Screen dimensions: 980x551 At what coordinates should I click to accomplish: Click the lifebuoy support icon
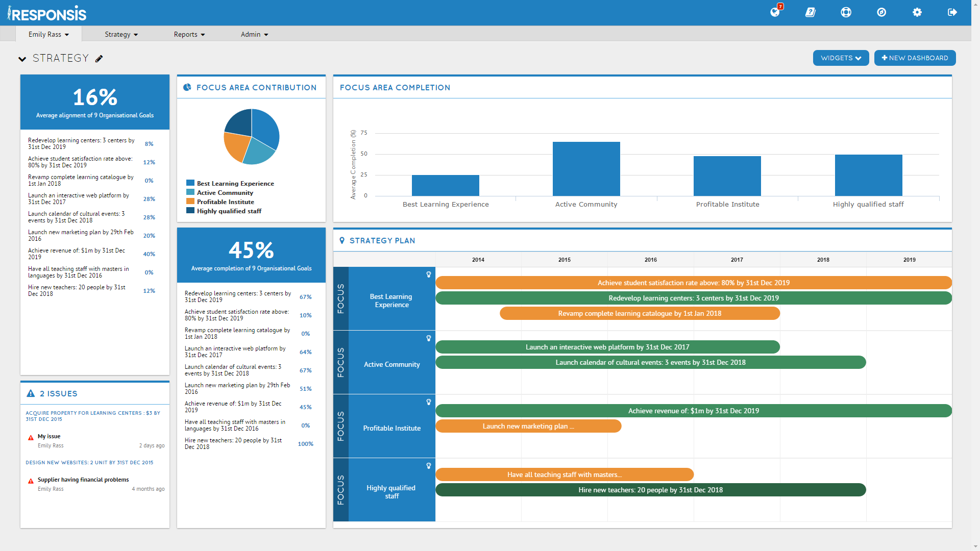coord(846,12)
